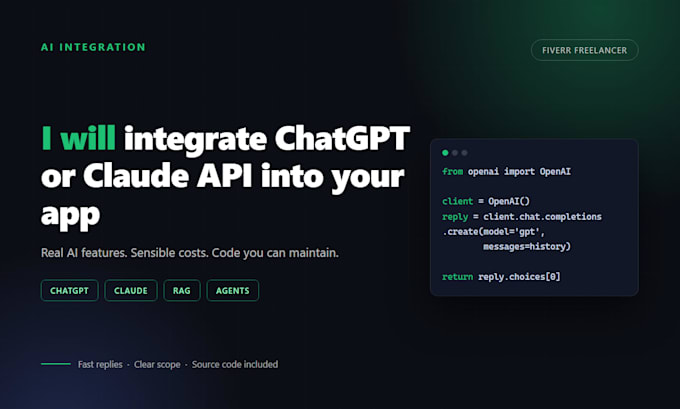
Task: Click 'reply = client.chat.completions' code line
Action: [522, 216]
